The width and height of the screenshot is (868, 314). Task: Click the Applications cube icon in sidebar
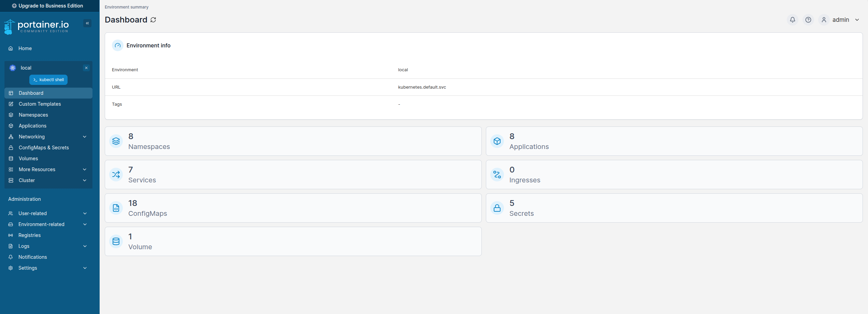[11, 126]
